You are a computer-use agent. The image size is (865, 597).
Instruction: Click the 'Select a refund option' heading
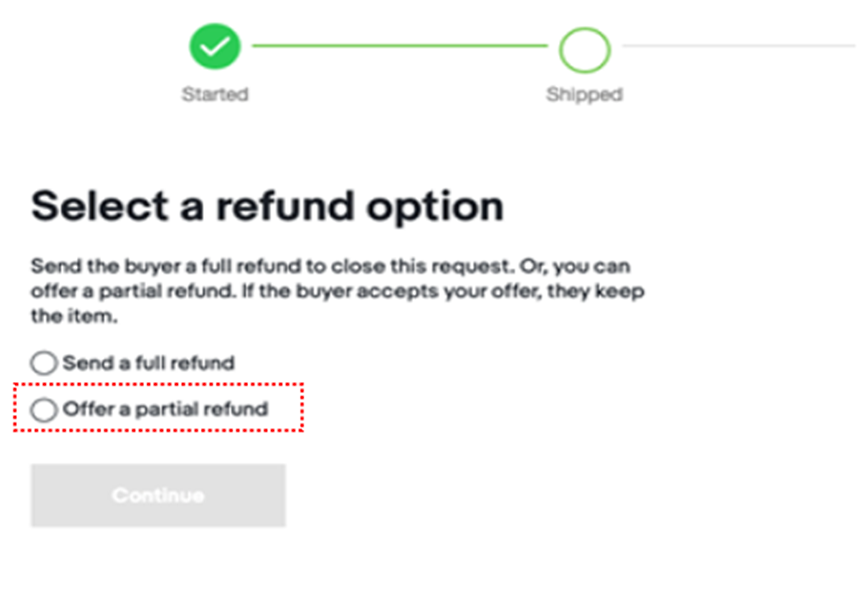267,207
